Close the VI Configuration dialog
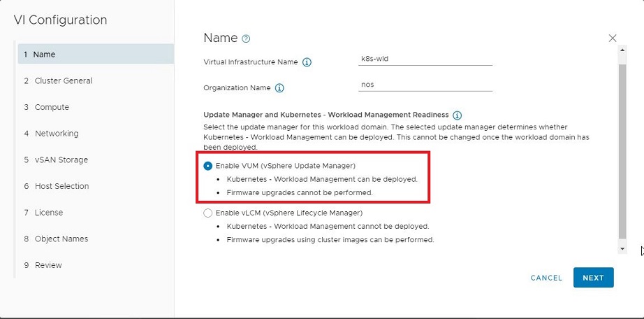The width and height of the screenshot is (644, 319). pyautogui.click(x=613, y=38)
